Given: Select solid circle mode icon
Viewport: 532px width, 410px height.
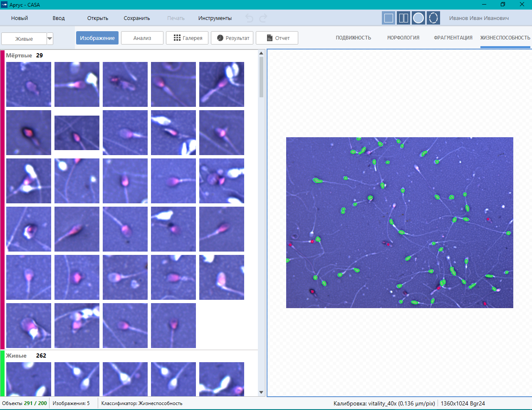Looking at the screenshot, I should pos(418,18).
